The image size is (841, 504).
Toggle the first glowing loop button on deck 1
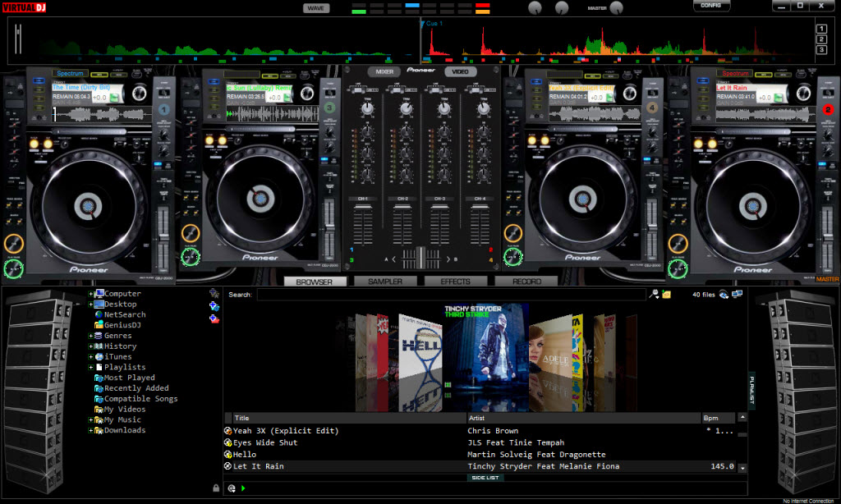click(x=34, y=144)
